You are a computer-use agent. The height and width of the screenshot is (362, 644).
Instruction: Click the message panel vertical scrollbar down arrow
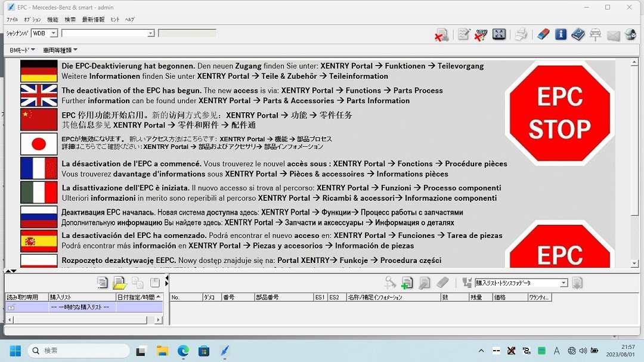(634, 264)
